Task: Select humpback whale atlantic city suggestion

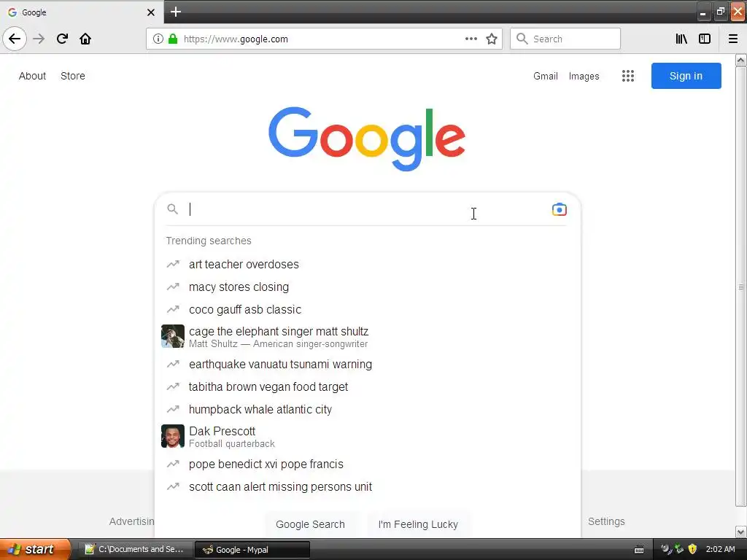Action: (366, 410)
